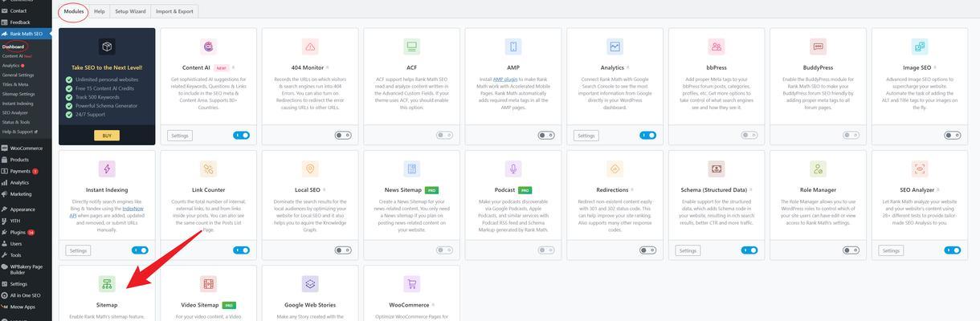Open the Help tab
Screen dimensions: 980x321
pyautogui.click(x=100, y=12)
